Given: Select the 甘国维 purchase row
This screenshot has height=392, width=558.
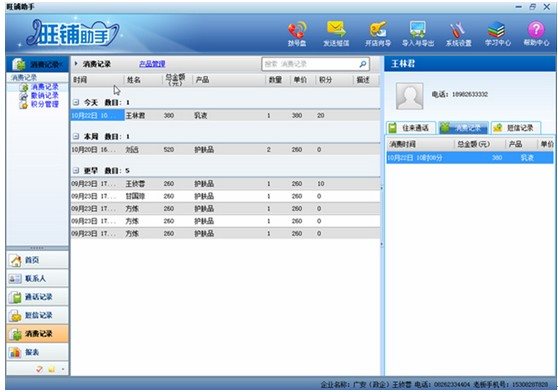Looking at the screenshot, I should pyautogui.click(x=225, y=196).
